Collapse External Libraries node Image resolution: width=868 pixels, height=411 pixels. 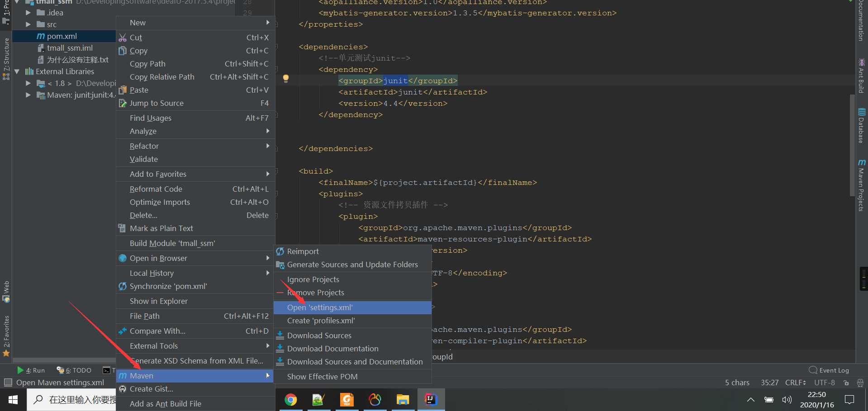click(17, 71)
